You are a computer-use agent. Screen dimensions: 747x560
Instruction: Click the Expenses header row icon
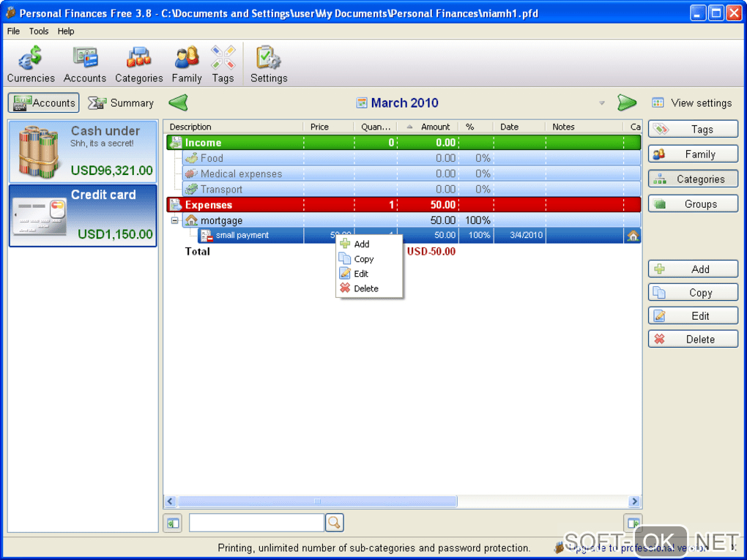pos(176,205)
